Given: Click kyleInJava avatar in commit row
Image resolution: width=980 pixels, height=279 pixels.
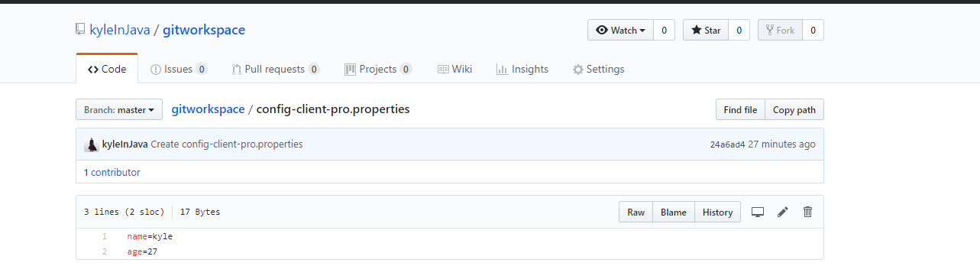Looking at the screenshot, I should click(91, 144).
